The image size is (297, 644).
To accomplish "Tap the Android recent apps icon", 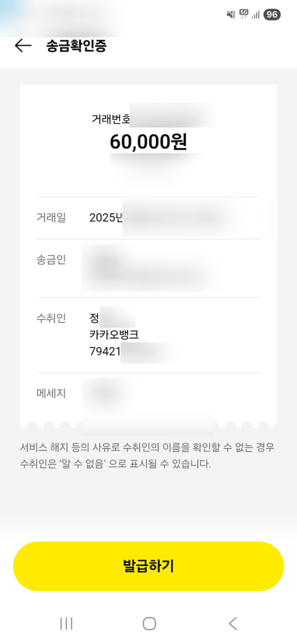I will tap(66, 624).
